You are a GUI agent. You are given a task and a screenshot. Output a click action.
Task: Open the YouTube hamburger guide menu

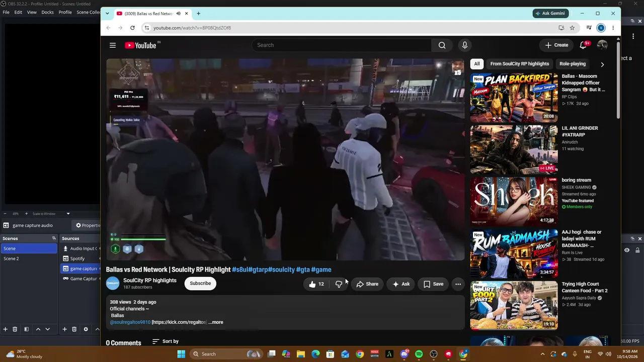click(113, 45)
